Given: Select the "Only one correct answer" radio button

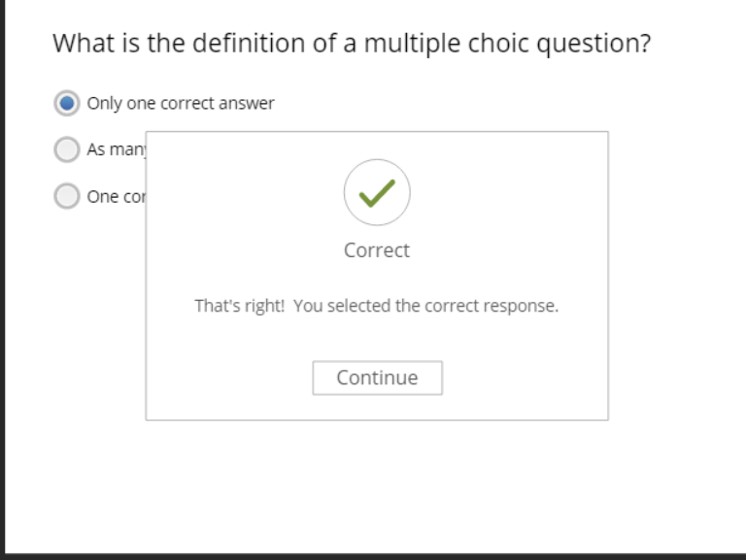Looking at the screenshot, I should point(67,103).
